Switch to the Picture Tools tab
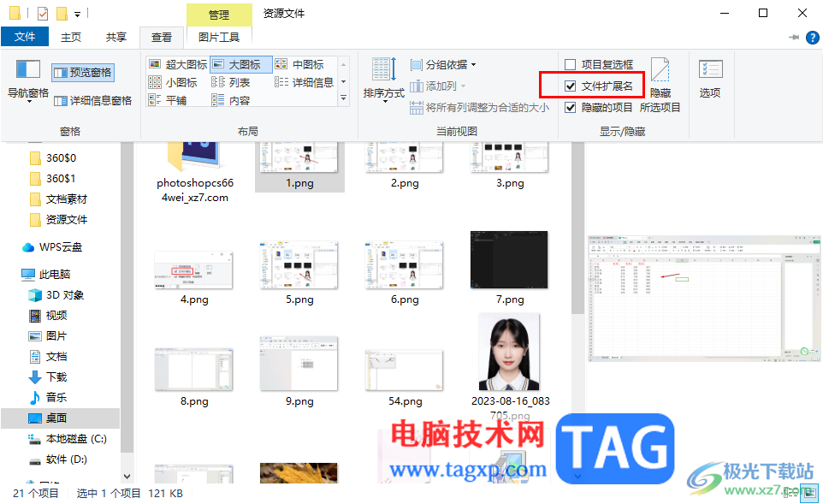 click(219, 38)
